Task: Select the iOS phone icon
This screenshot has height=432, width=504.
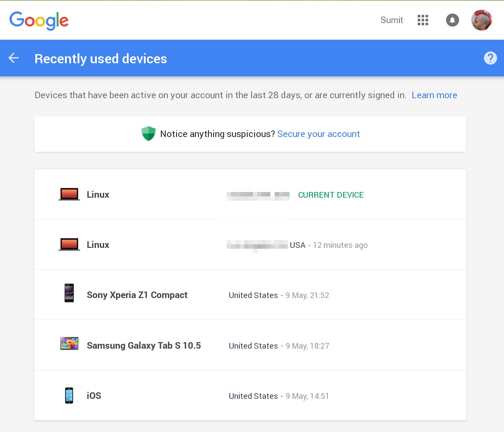Action: click(x=69, y=395)
